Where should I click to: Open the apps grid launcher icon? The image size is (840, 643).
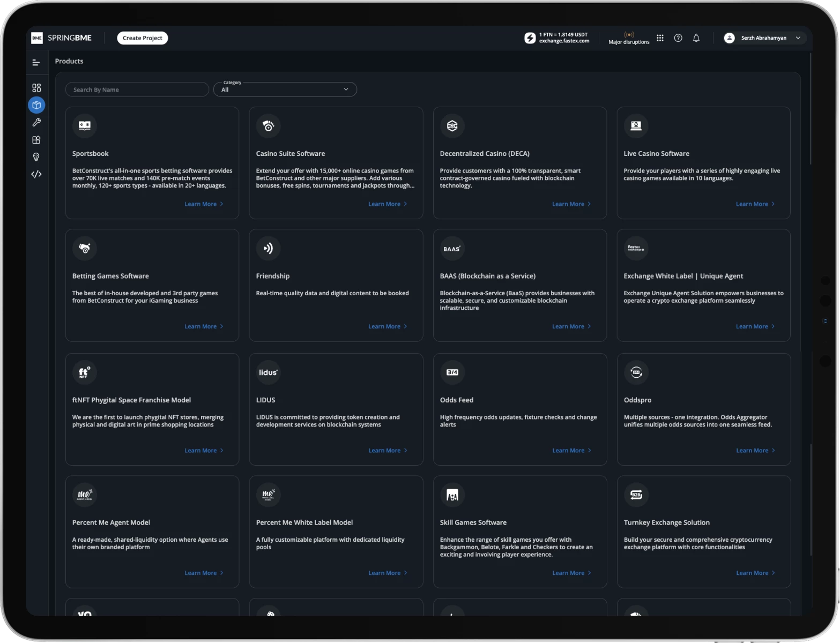[660, 38]
